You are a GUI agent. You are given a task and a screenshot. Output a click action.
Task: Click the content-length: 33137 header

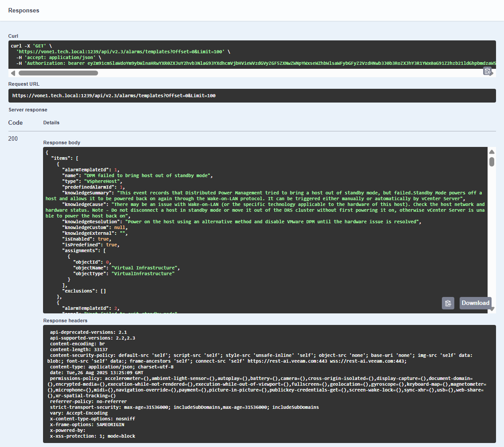click(x=79, y=349)
